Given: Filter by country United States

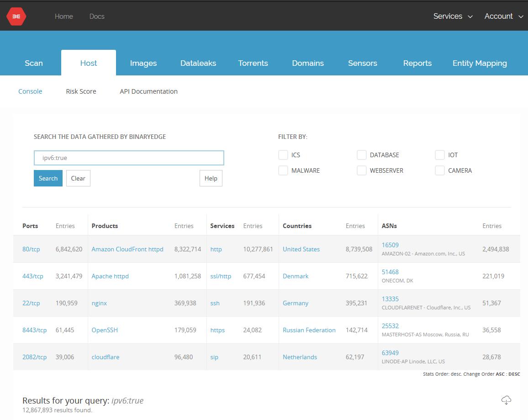Looking at the screenshot, I should point(301,249).
